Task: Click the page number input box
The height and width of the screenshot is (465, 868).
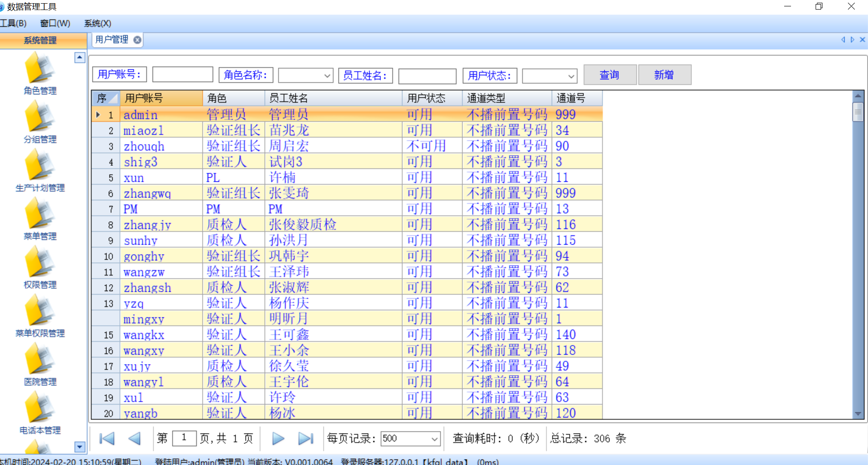Action: (x=184, y=438)
